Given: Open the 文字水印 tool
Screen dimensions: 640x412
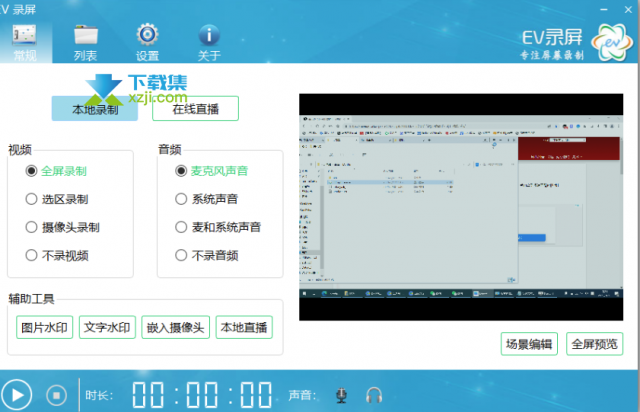Looking at the screenshot, I should point(107,327).
